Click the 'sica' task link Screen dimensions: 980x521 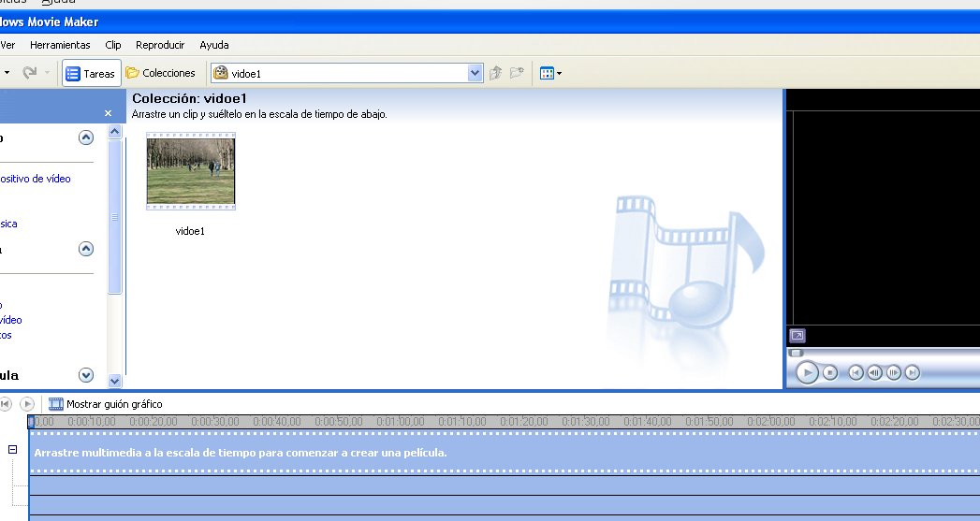pyautogui.click(x=8, y=224)
